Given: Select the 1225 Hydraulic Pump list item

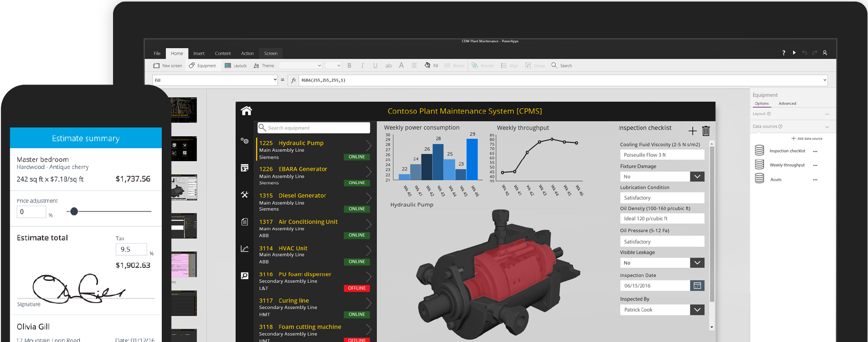Looking at the screenshot, I should [x=315, y=150].
